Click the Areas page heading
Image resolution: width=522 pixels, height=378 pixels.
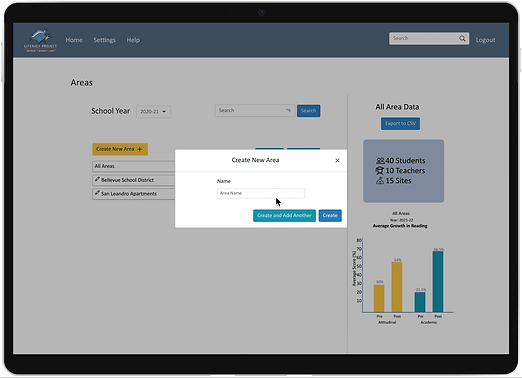coord(82,83)
